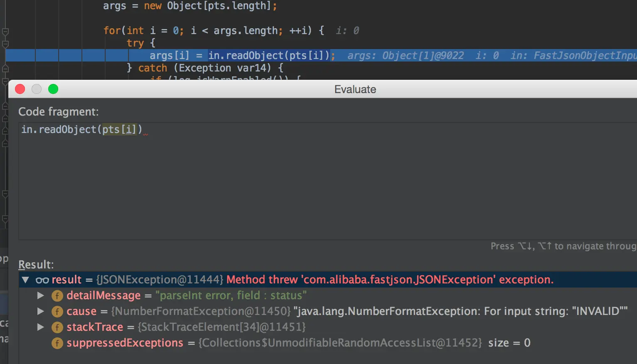The image size is (637, 364).
Task: Toggle the fold marker beside catch line
Action: click(x=5, y=69)
